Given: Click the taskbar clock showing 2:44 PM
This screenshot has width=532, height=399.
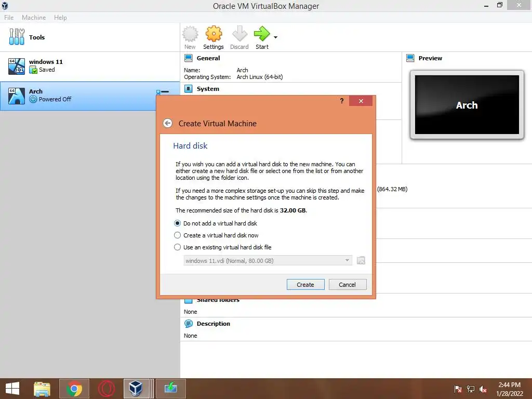Looking at the screenshot, I should [509, 389].
